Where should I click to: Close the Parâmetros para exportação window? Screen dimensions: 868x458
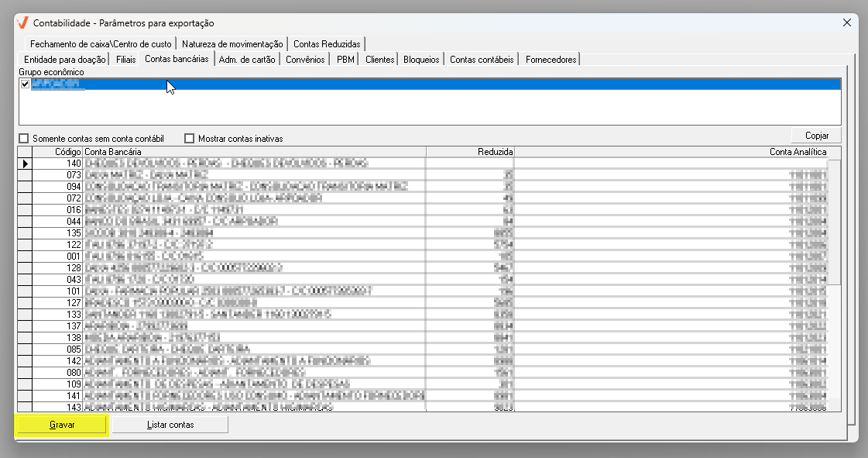click(x=847, y=22)
